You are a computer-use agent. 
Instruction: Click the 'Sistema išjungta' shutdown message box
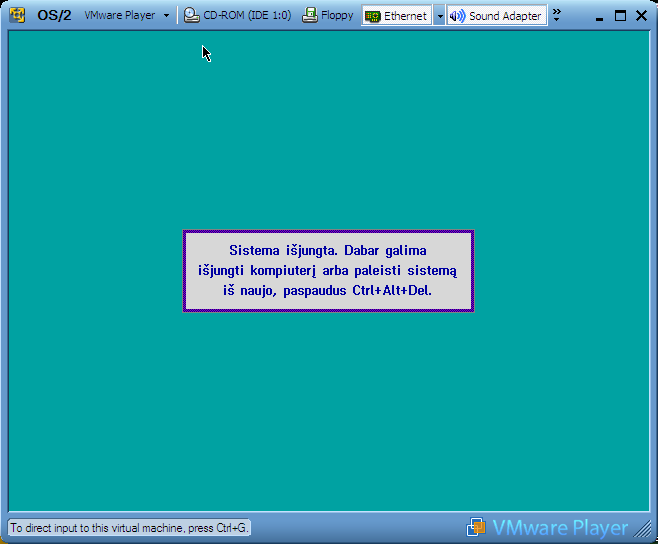coord(329,271)
